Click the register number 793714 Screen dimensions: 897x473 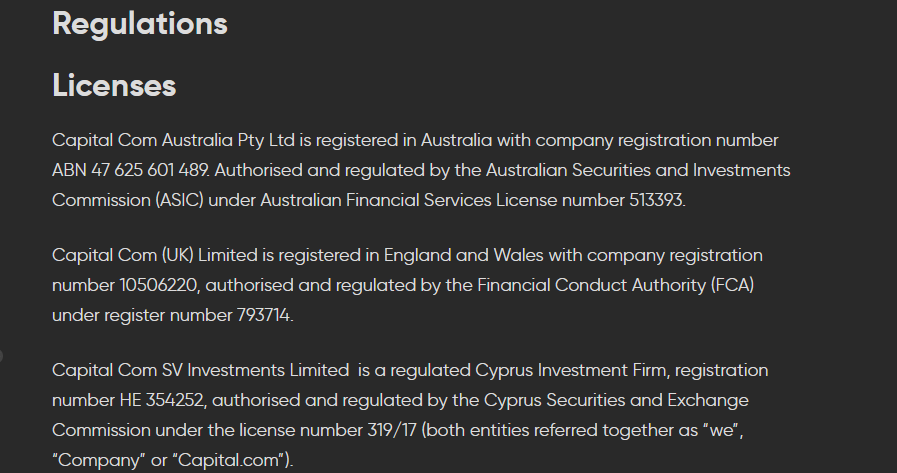point(263,315)
